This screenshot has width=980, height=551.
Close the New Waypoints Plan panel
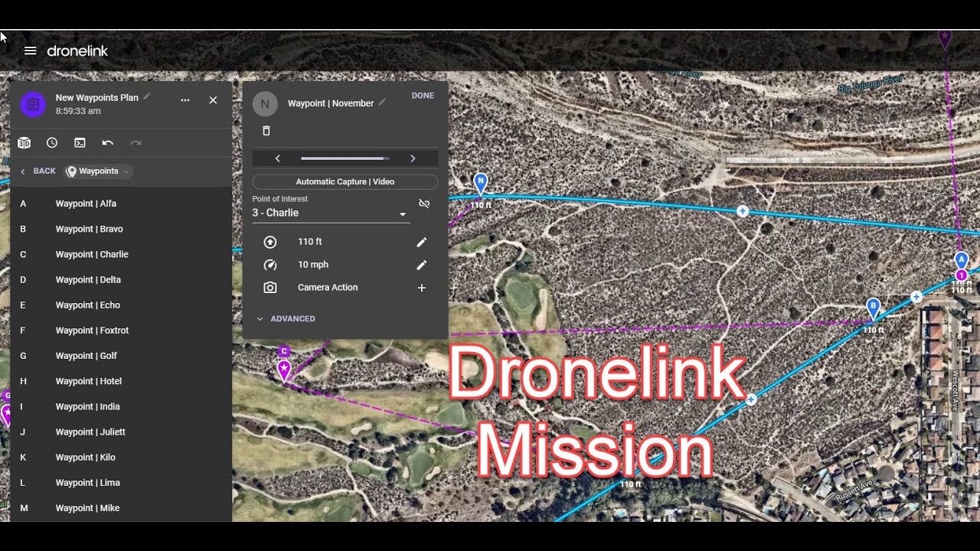[213, 100]
